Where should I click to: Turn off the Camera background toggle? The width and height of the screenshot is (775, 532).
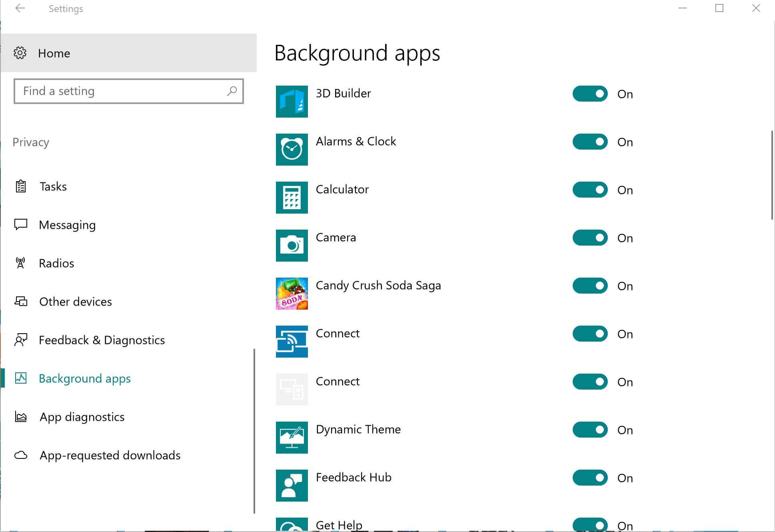590,238
